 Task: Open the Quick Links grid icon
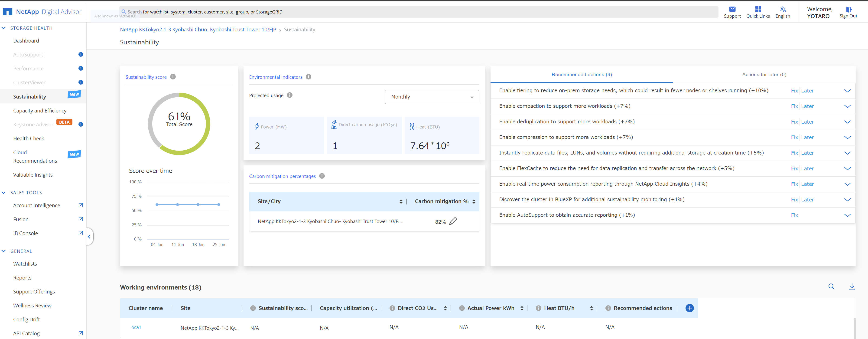pos(758,9)
